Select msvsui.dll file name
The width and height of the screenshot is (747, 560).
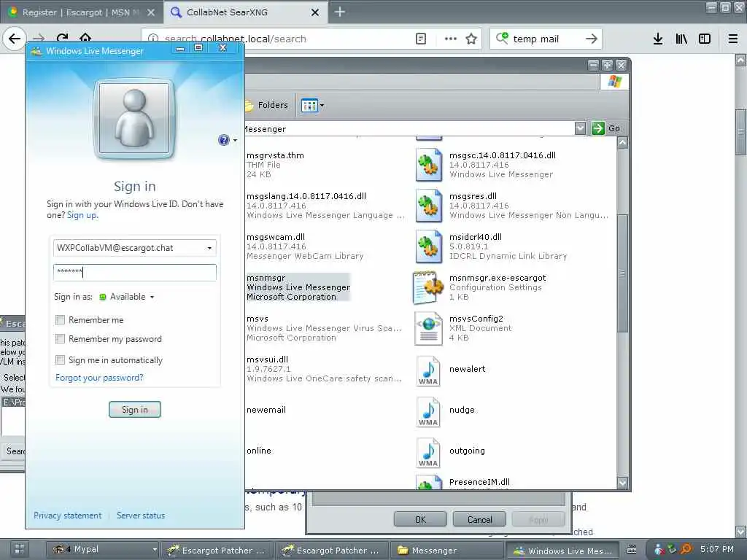267,359
